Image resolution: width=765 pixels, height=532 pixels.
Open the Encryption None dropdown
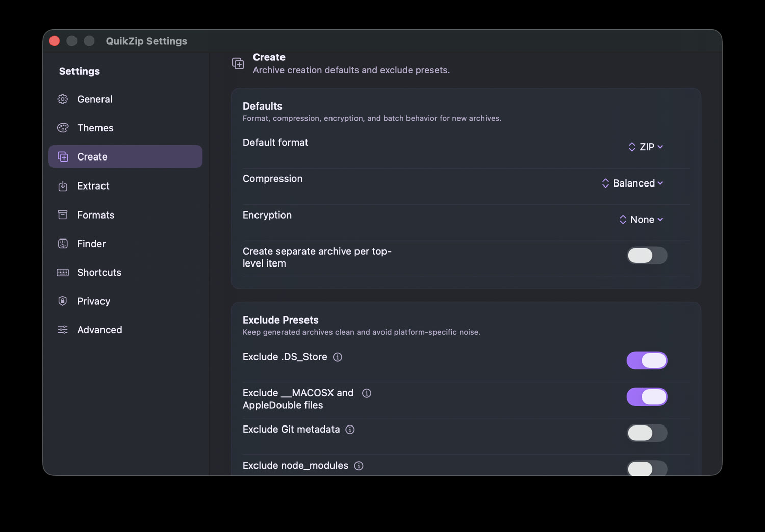(x=641, y=220)
